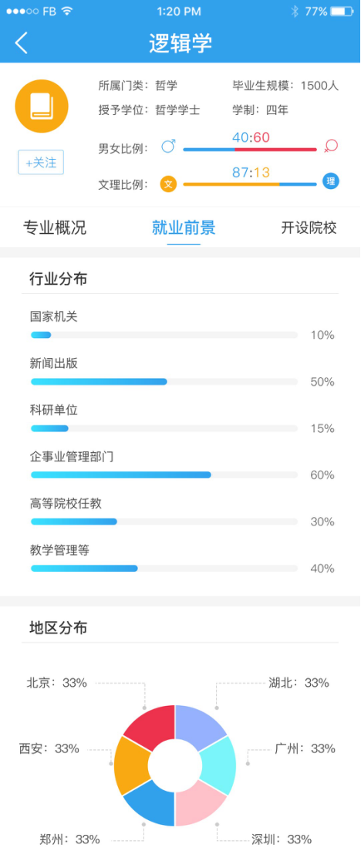Viewport: 361px width, 868px height.
Task: Click the female gender symbol icon
Action: [331, 146]
